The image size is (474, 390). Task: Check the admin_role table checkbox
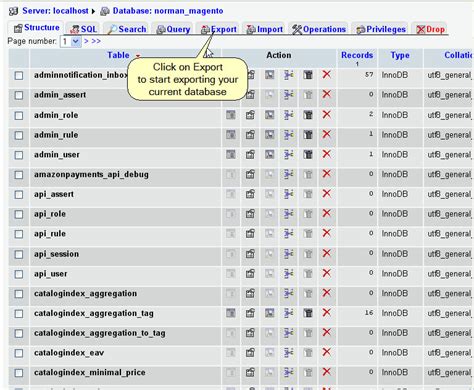click(19, 116)
